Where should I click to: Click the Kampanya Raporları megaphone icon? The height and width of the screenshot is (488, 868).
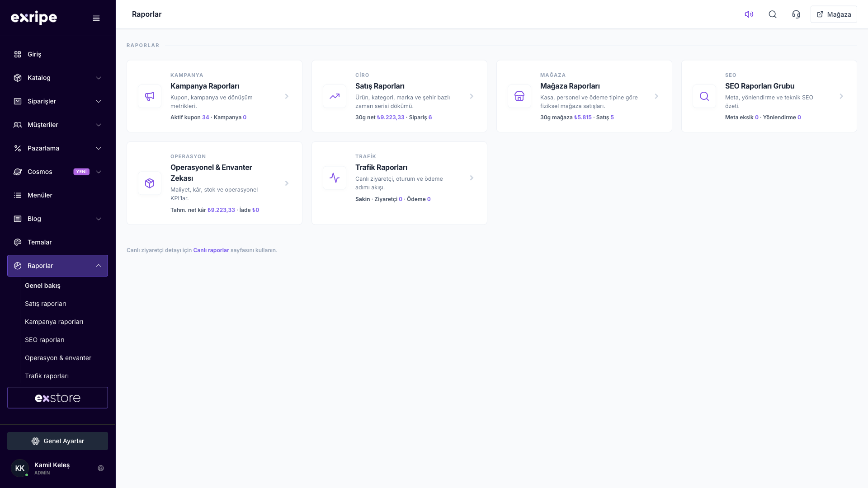pyautogui.click(x=150, y=96)
